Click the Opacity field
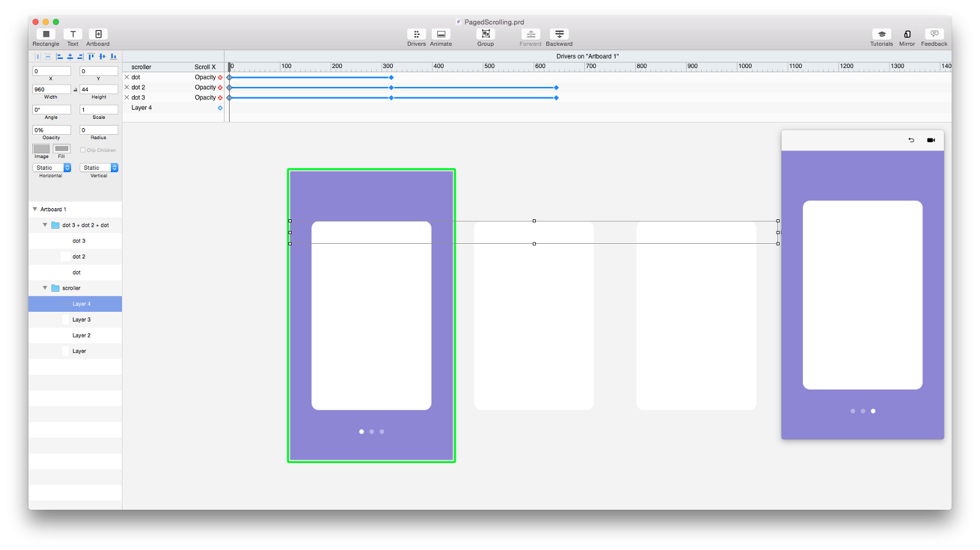The width and height of the screenshot is (980, 550). [51, 130]
